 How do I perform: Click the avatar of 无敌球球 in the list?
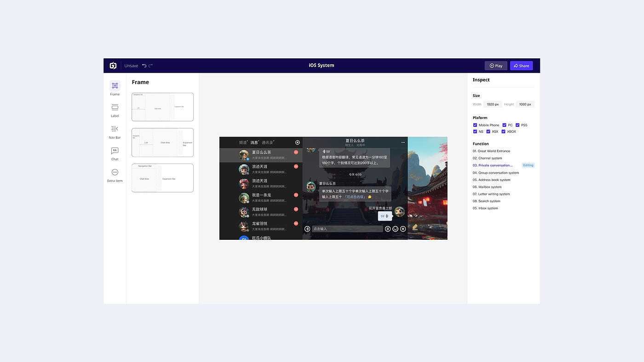click(244, 212)
